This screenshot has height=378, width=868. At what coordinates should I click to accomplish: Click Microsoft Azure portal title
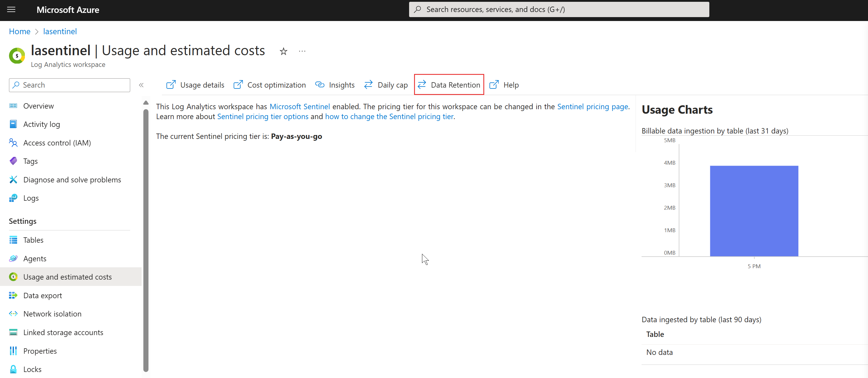coord(68,10)
